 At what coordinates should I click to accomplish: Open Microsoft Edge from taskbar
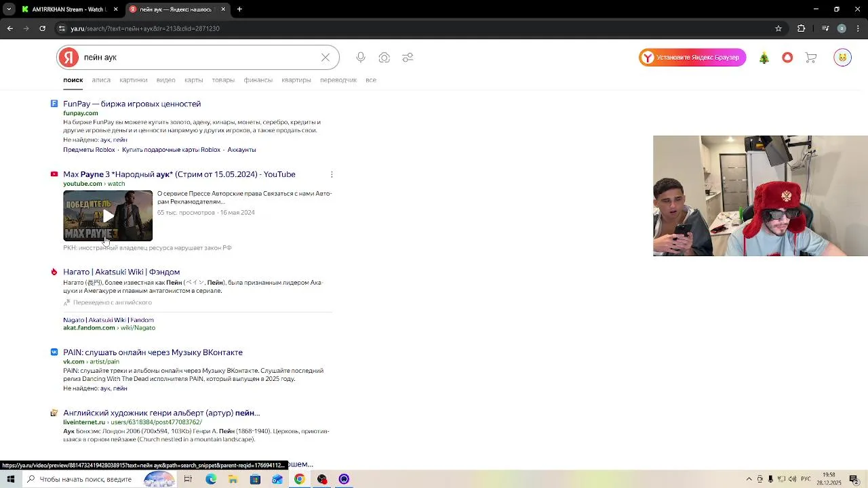(x=211, y=479)
